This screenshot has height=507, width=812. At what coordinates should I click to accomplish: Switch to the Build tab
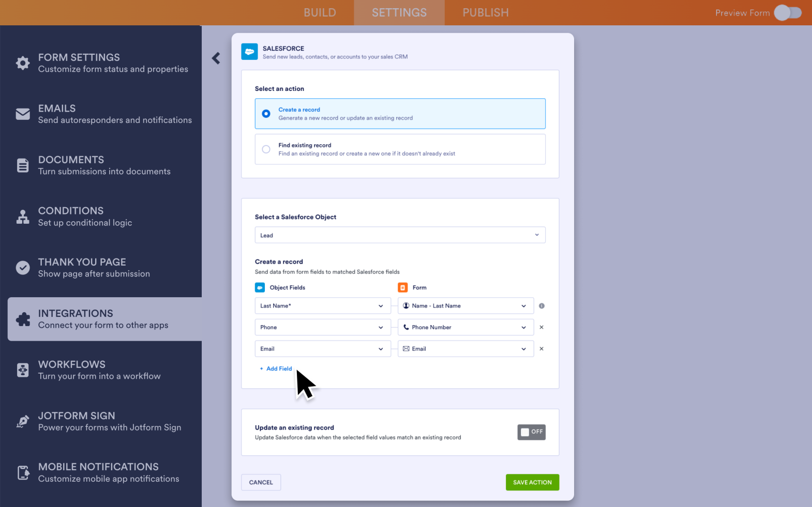point(320,13)
